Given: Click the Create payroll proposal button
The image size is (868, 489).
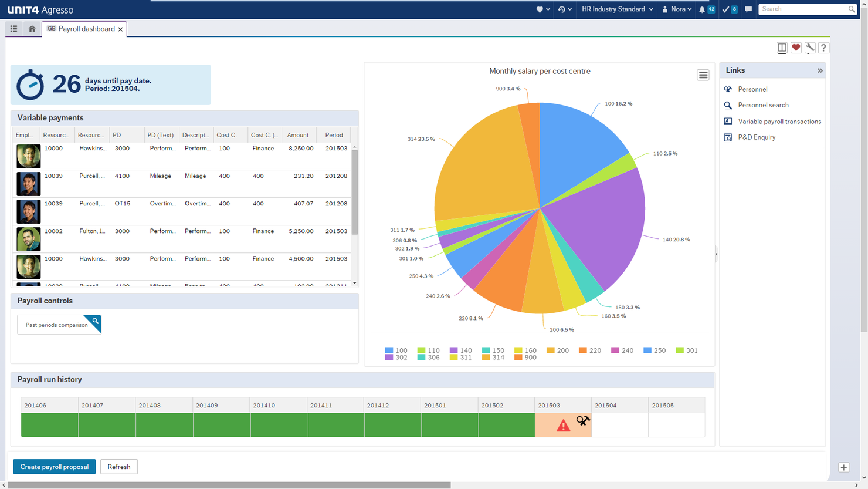Looking at the screenshot, I should [x=54, y=466].
